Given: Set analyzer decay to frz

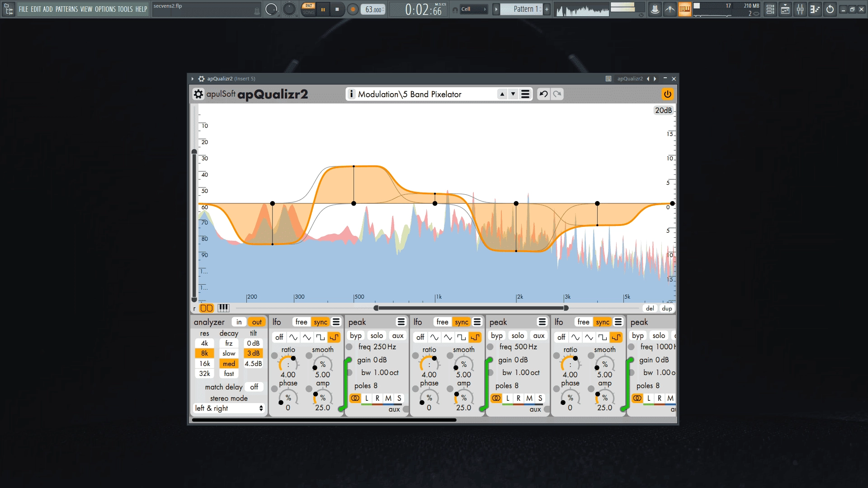Looking at the screenshot, I should [229, 343].
